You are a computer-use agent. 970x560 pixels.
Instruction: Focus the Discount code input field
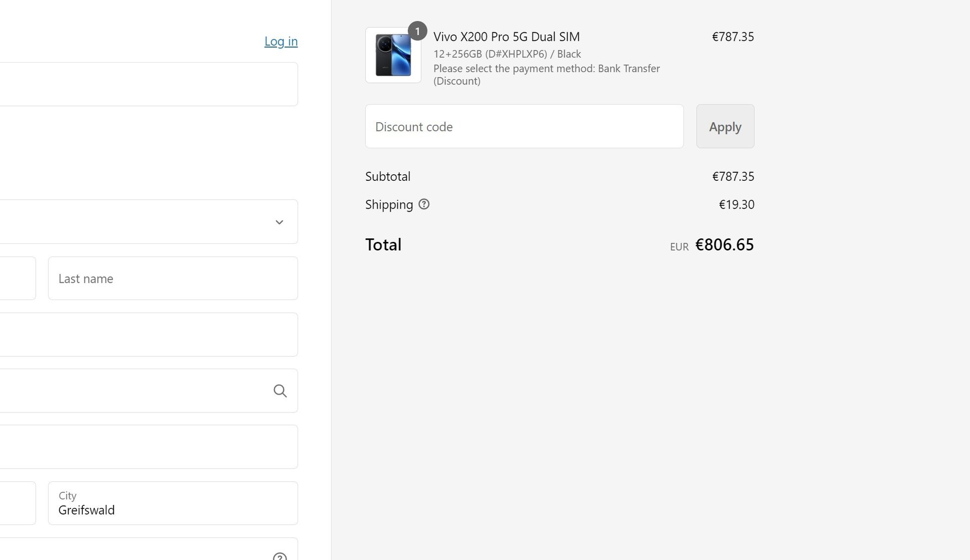(524, 127)
